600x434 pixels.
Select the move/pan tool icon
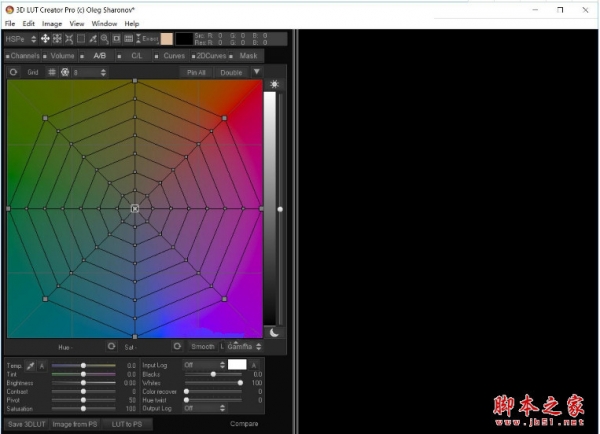tap(44, 38)
